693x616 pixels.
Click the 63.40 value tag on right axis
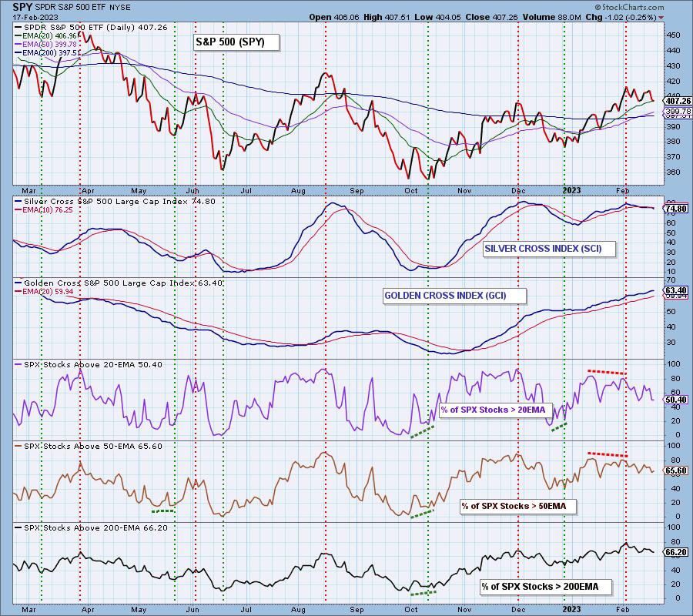676,291
